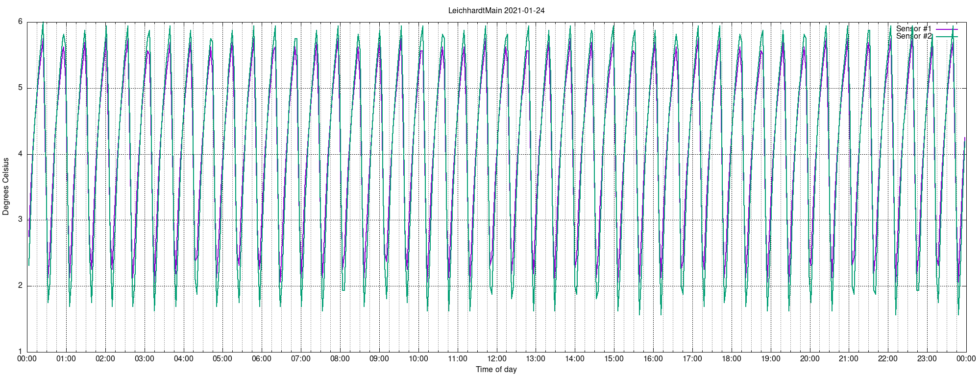The height and width of the screenshot is (376, 980).
Task: Click the chart title LeichhardtMain 2021-01-24
Action: pos(496,10)
